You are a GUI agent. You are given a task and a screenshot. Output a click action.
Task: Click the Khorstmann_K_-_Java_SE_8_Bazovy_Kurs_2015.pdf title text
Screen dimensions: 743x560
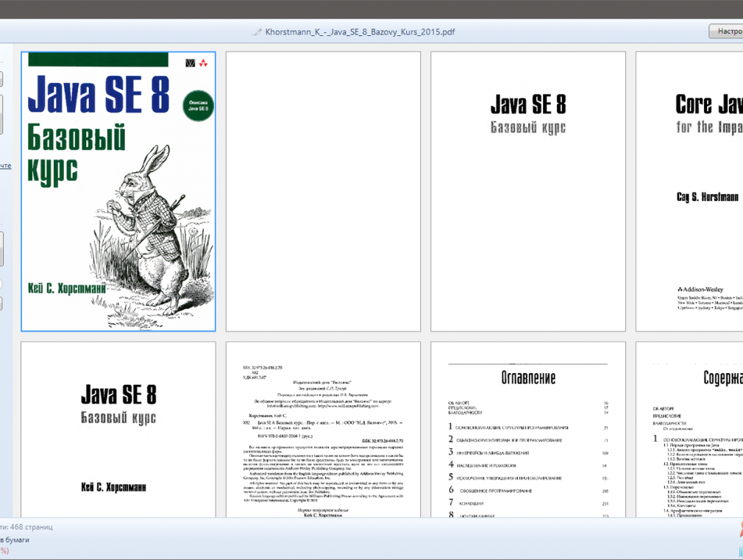(360, 32)
